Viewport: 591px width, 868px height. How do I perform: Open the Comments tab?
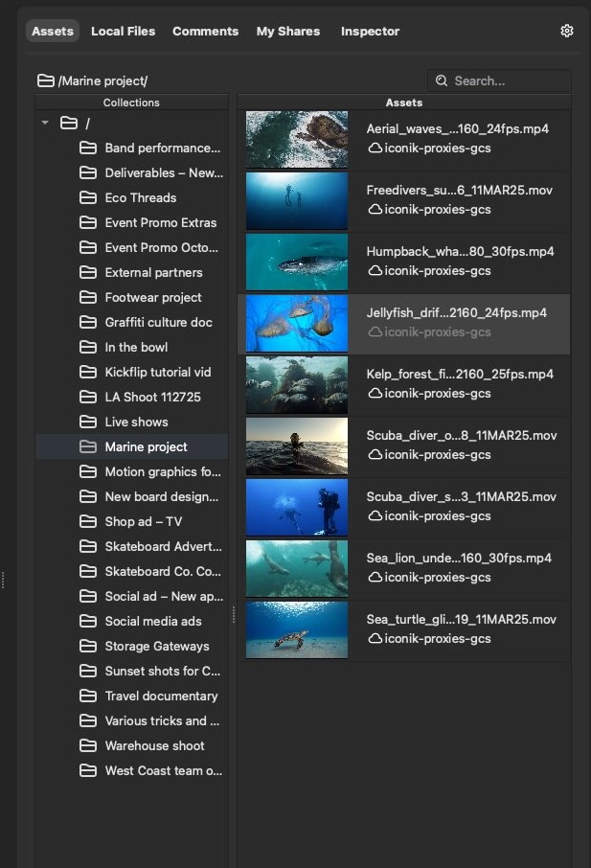205,32
